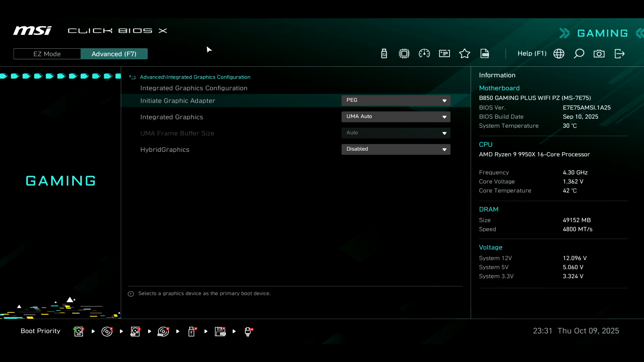This screenshot has height=362, width=644.
Task: Click the language globe icon
Action: click(559, 54)
